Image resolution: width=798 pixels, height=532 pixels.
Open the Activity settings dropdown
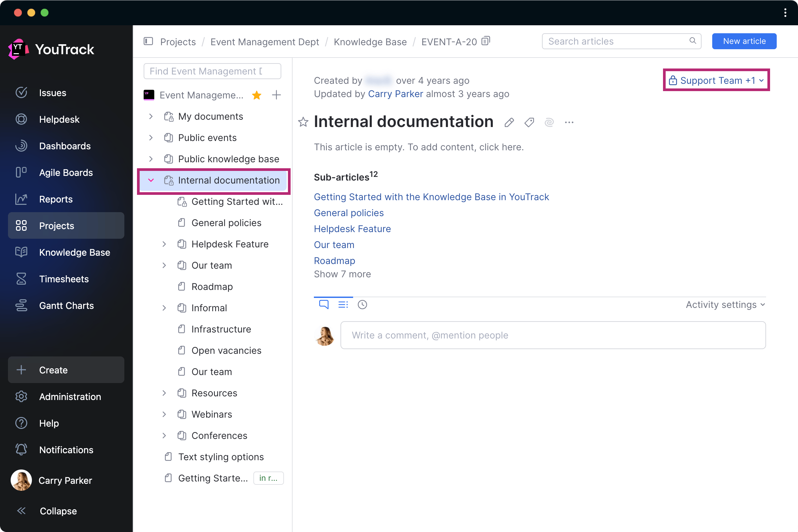click(x=725, y=304)
